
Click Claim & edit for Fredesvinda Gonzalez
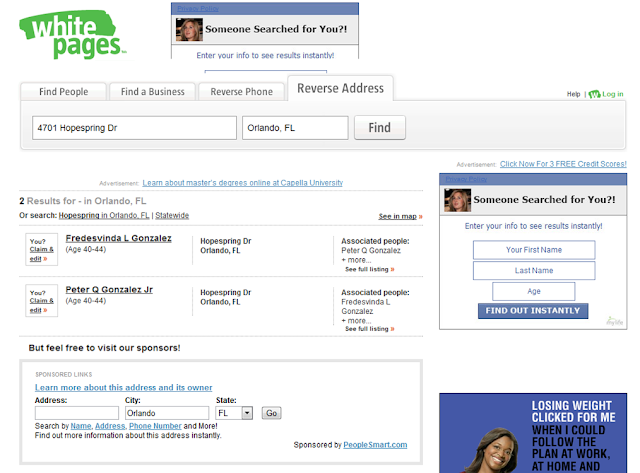point(41,254)
